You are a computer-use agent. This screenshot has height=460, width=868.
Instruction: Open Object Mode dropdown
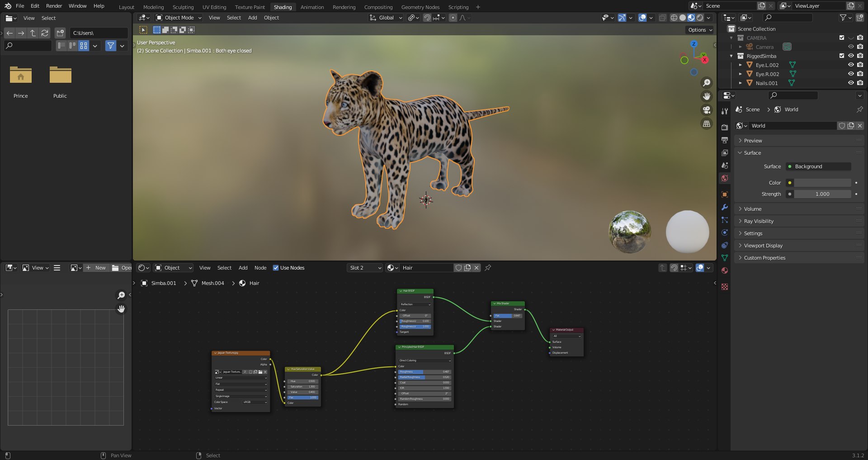[179, 18]
